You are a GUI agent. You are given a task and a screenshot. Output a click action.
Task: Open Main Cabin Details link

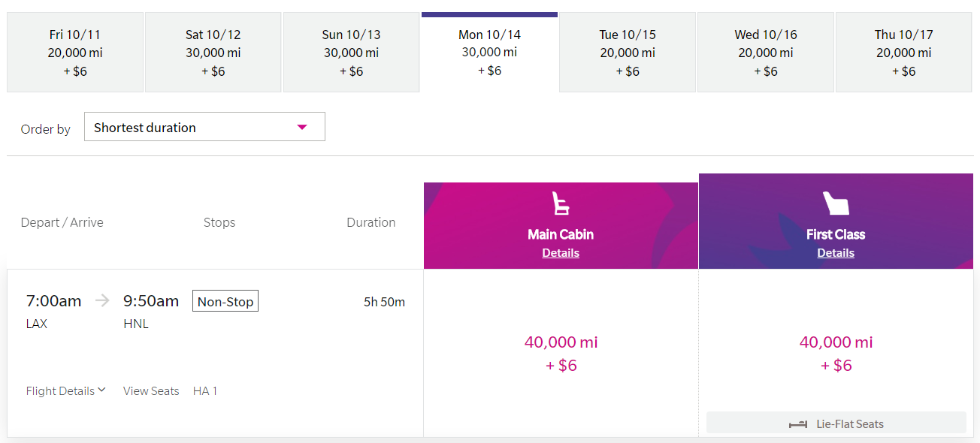561,253
